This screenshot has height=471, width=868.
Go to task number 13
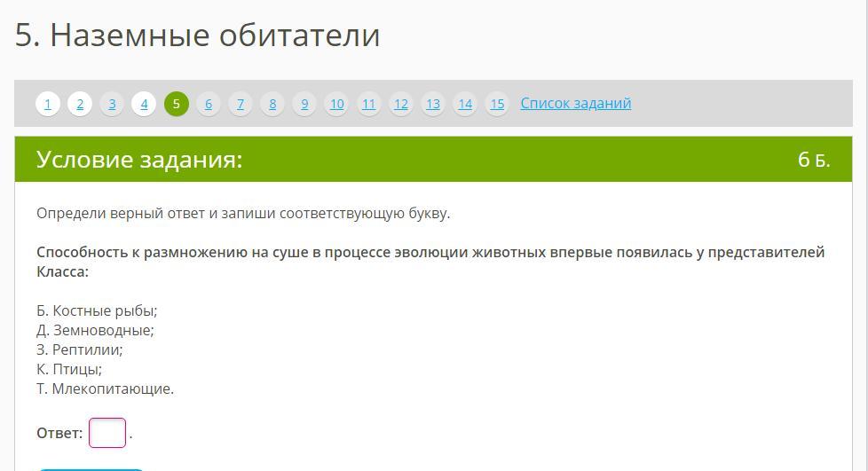pyautogui.click(x=433, y=104)
